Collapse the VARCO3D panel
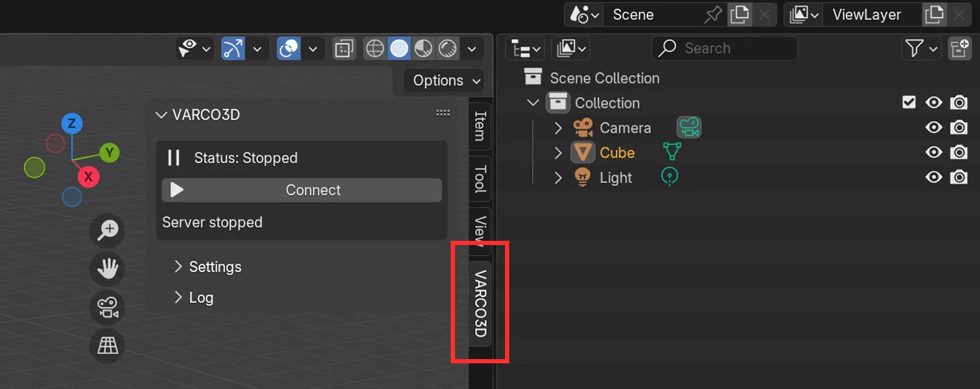This screenshot has height=389, width=980. click(161, 115)
